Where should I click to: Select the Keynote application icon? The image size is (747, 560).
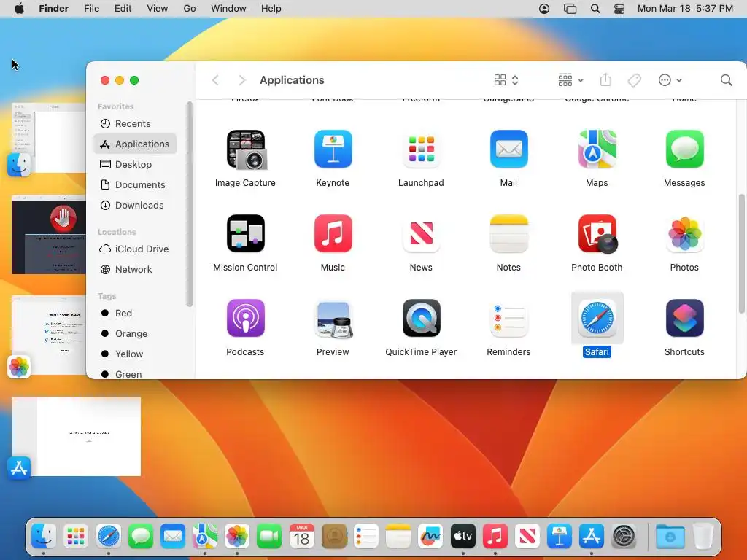tap(333, 149)
